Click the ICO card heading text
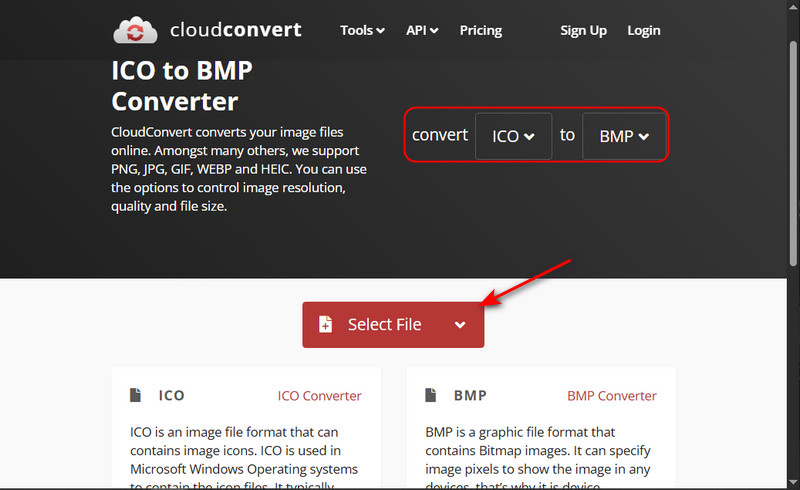 [x=171, y=396]
